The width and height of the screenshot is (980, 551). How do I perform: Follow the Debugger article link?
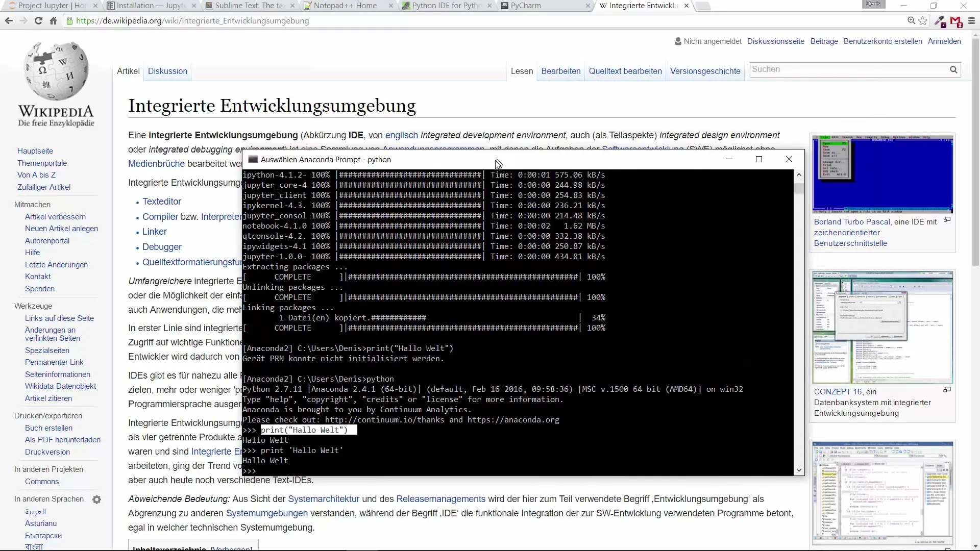162,247
